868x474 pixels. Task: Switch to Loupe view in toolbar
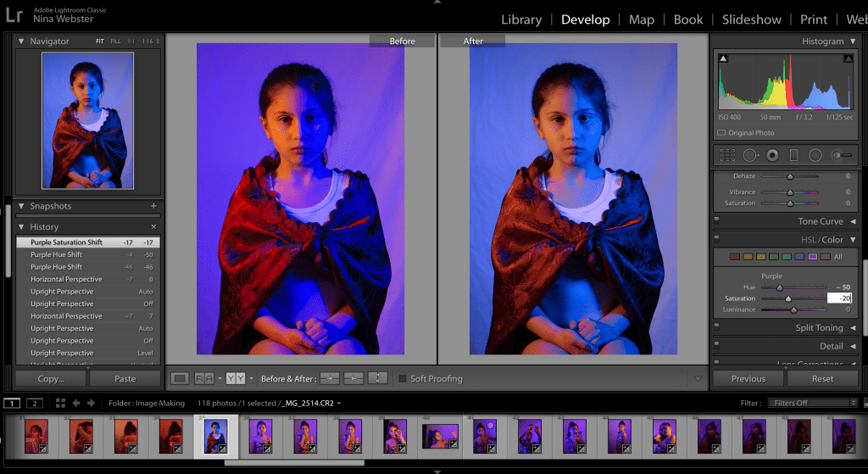click(180, 378)
